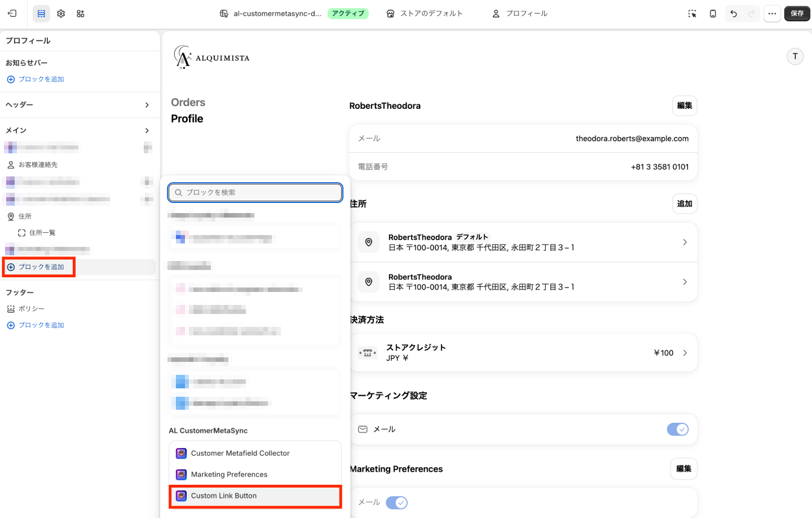Viewport: 812px width, 518px height.
Task: Click the exit editor icon
Action: 12,14
